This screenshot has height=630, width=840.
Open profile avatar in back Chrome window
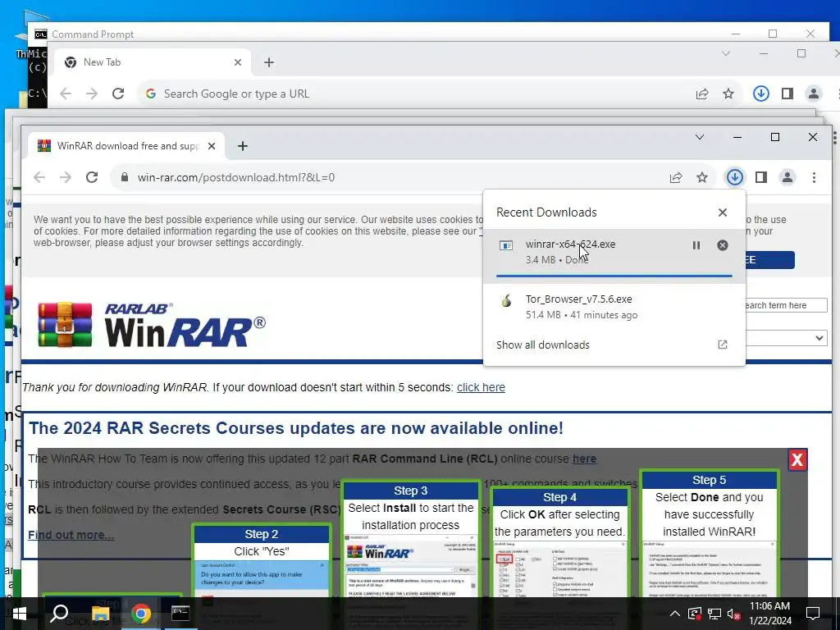click(813, 94)
